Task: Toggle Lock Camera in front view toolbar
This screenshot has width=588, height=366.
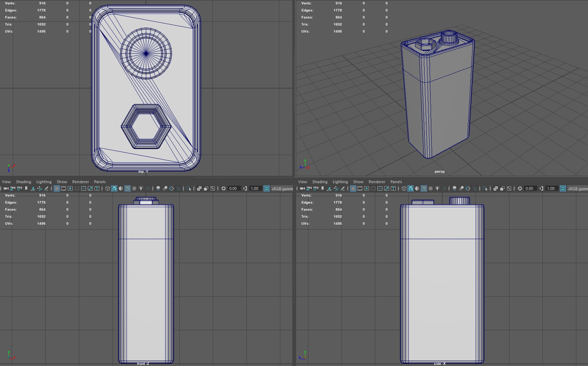Action: (13, 188)
